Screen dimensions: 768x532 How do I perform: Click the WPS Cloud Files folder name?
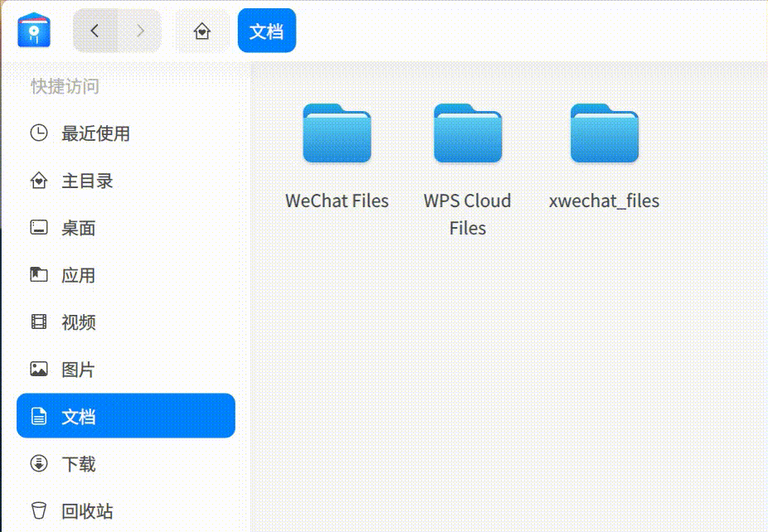click(468, 215)
